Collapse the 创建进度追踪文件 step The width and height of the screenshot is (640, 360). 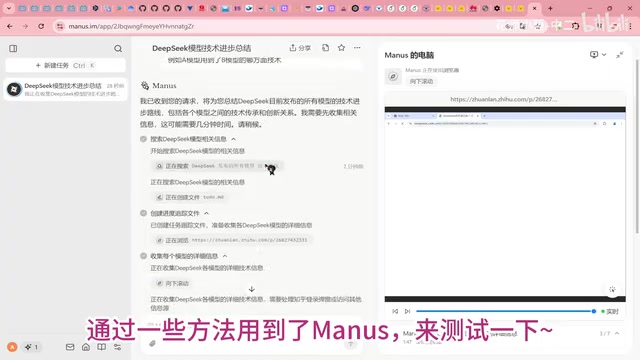[x=207, y=213]
